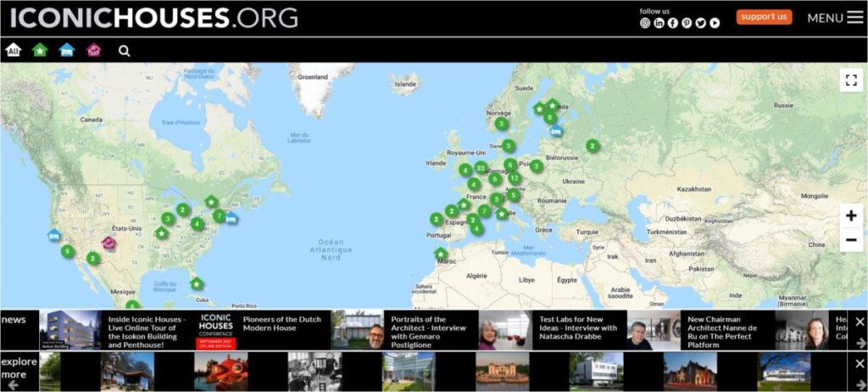Toggle the green star house filter
The image size is (868, 392).
click(x=39, y=51)
